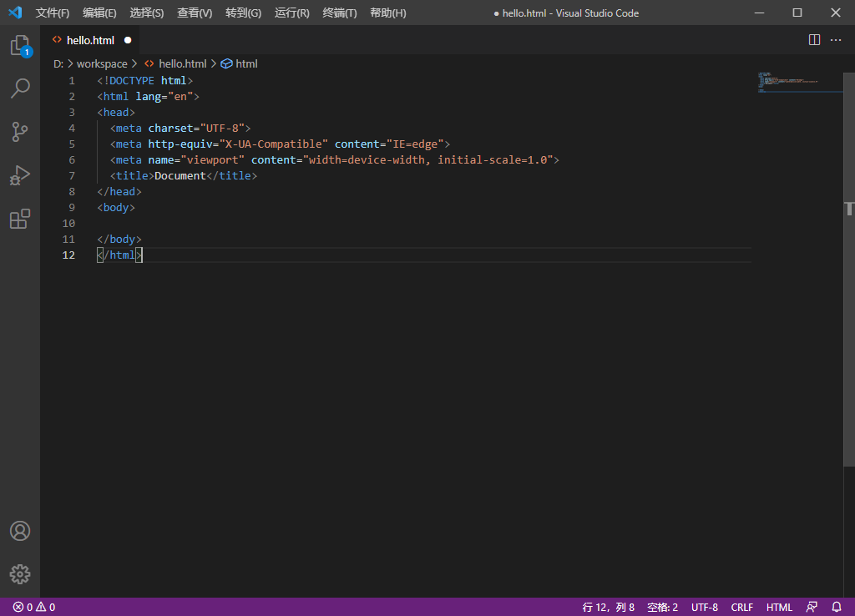Click the feedback icon in status bar
The image size is (855, 616).
pyautogui.click(x=812, y=607)
